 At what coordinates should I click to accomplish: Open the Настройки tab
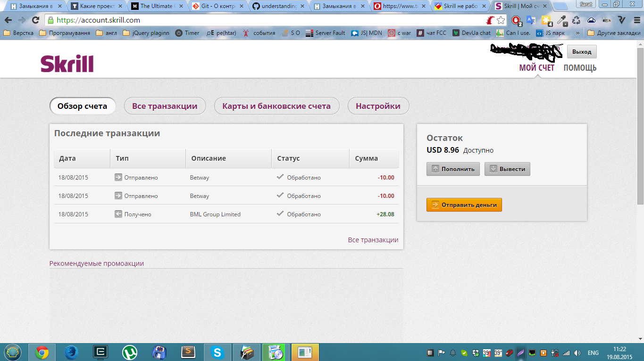pyautogui.click(x=378, y=106)
